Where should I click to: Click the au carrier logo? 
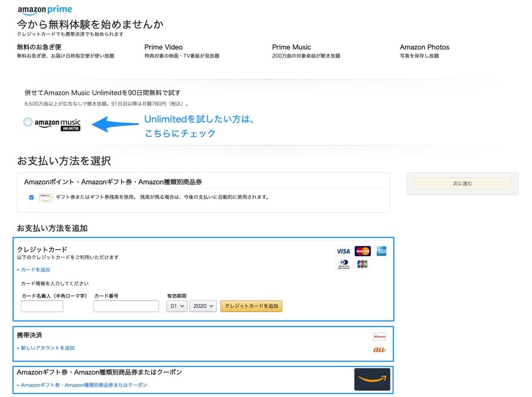pyautogui.click(x=379, y=350)
